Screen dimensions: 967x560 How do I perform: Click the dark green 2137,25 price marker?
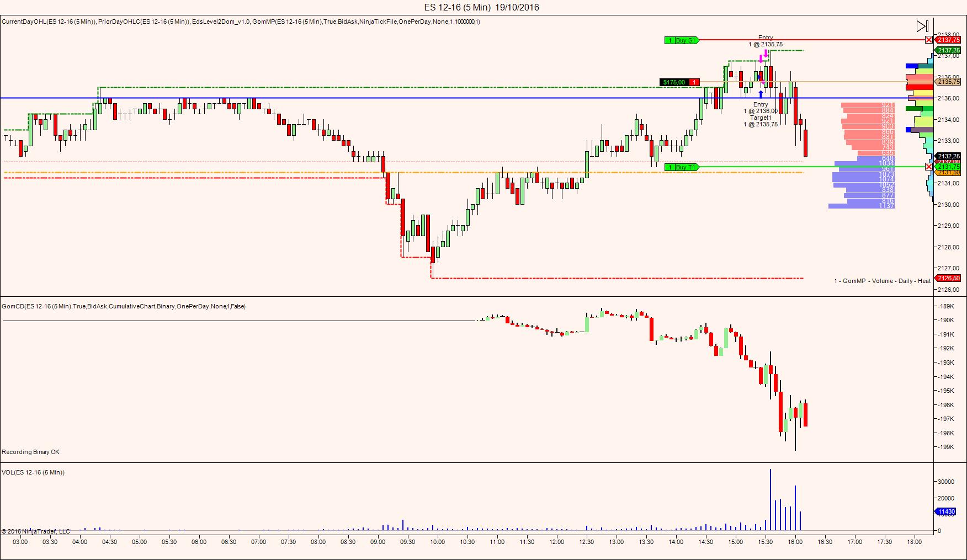pos(949,50)
